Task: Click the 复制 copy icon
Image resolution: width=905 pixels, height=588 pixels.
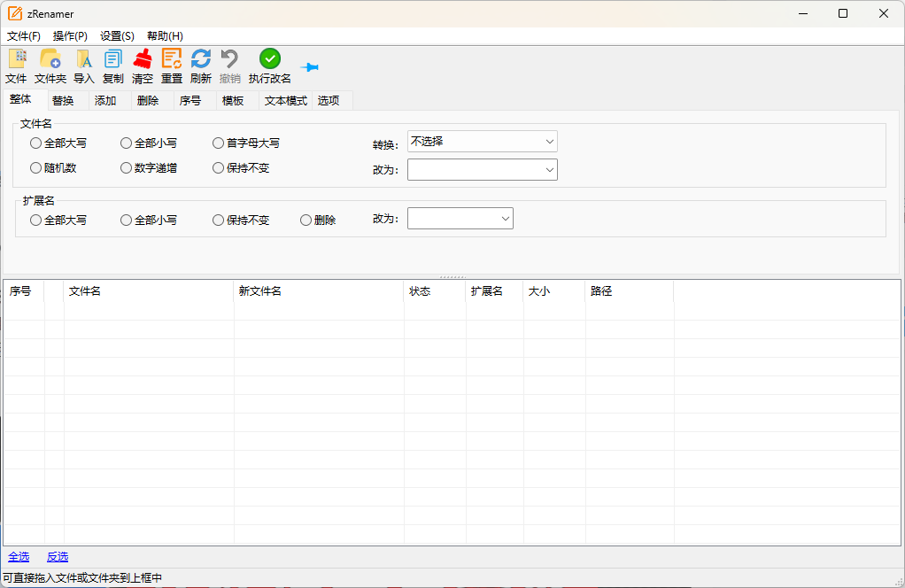Action: 113,59
